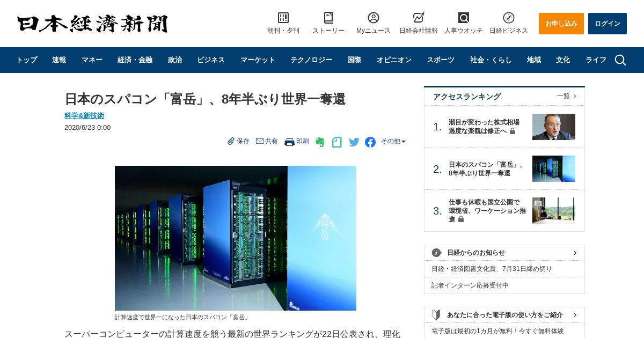Save article with the 保存 clip icon
Screen dimensions: 644x338
tap(231, 141)
